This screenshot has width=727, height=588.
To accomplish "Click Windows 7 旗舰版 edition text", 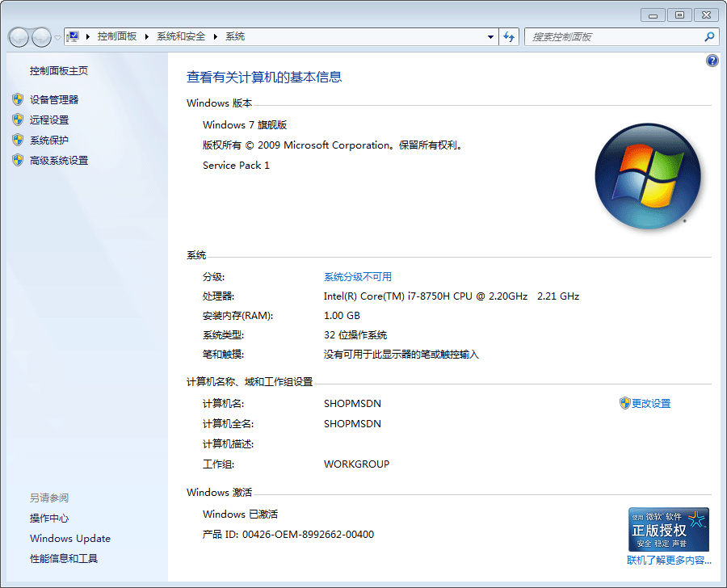I will click(245, 124).
